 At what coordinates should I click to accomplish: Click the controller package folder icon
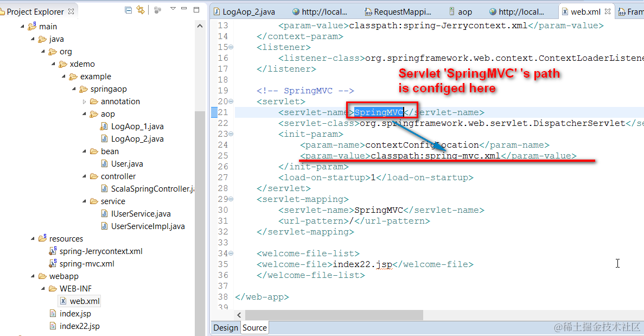pos(94,176)
